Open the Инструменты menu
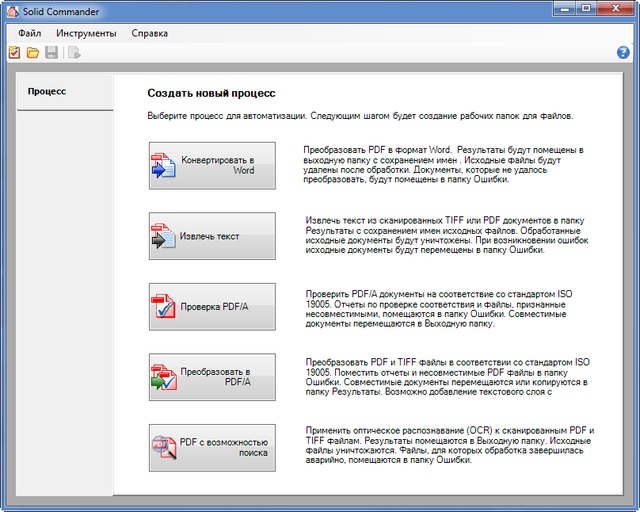Screen dimensions: 640x512 tap(86, 33)
